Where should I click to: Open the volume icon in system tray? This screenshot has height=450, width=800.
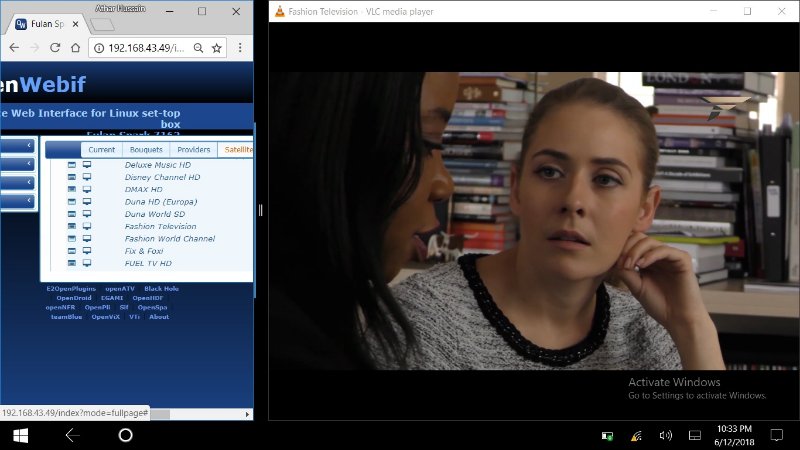pyautogui.click(x=665, y=435)
